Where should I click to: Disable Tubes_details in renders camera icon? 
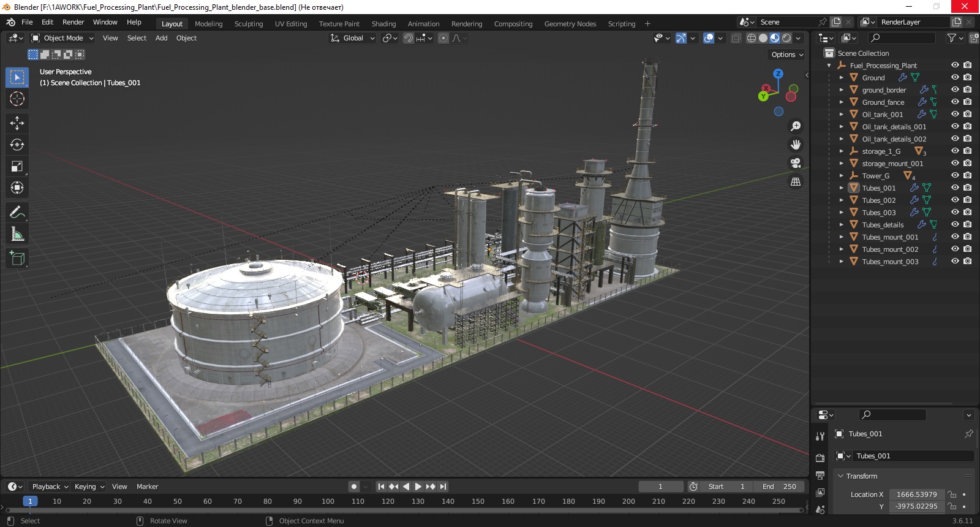(x=967, y=224)
